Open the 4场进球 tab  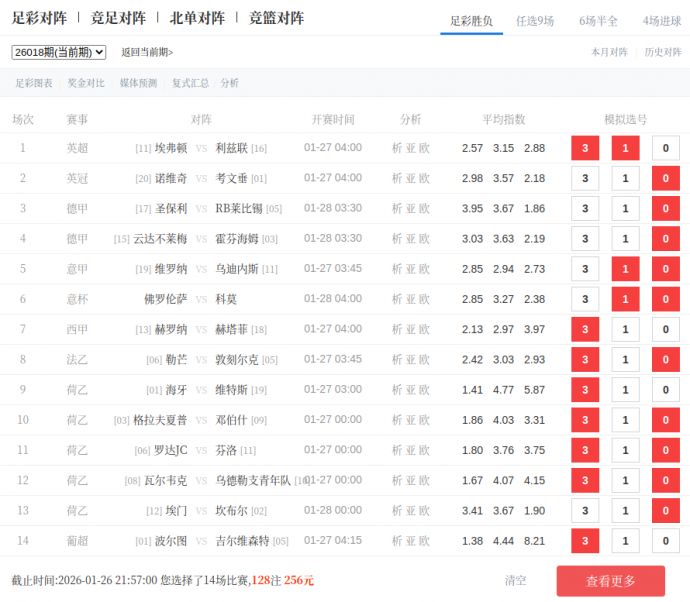pos(662,21)
